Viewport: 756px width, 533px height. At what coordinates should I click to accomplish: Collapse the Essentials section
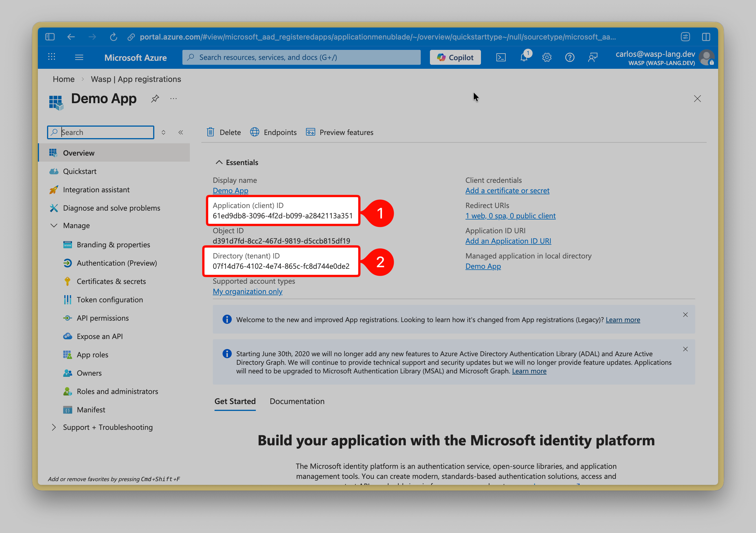click(219, 162)
